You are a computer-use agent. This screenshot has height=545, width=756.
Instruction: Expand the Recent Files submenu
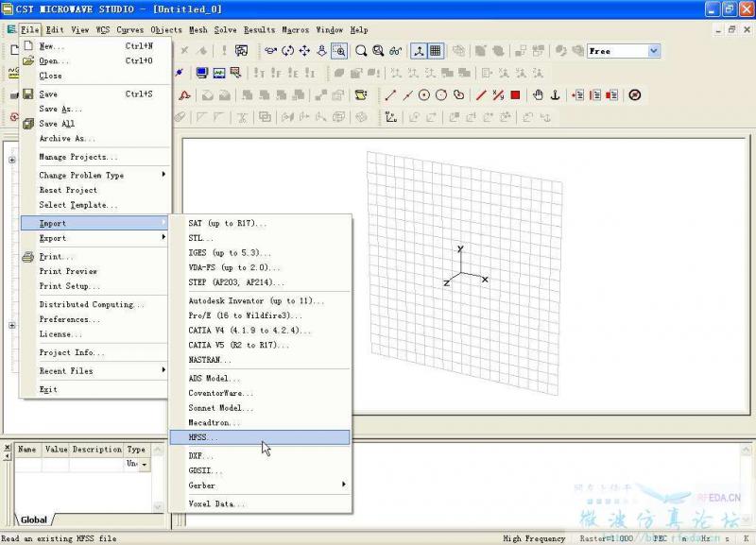[x=95, y=371]
